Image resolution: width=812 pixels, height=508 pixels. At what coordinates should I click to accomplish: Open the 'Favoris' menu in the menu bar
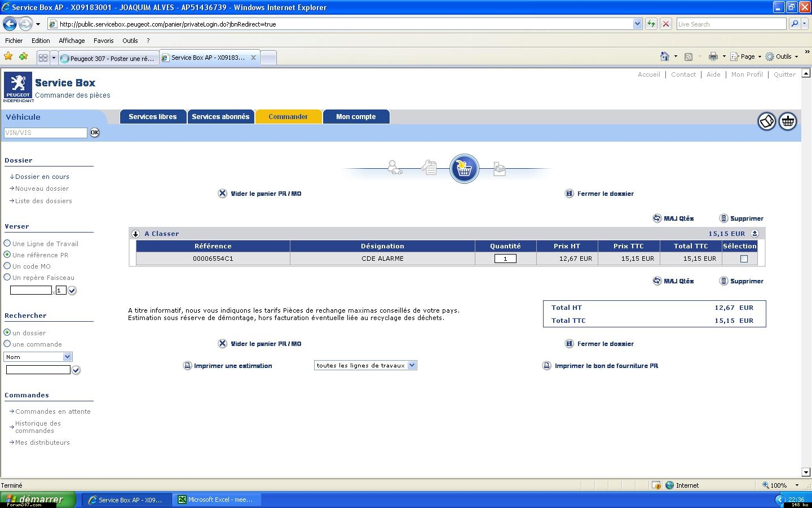coord(103,41)
